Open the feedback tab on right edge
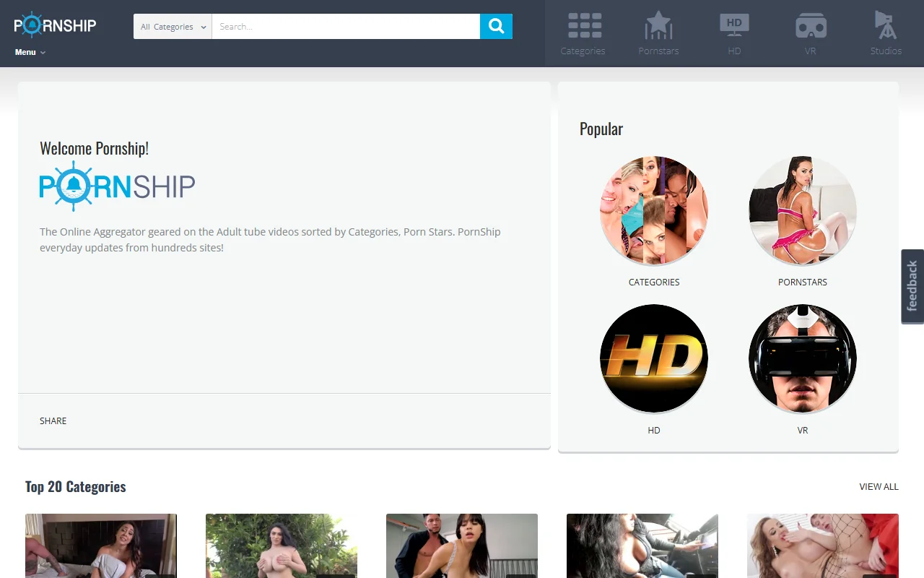924x578 pixels. click(x=911, y=287)
